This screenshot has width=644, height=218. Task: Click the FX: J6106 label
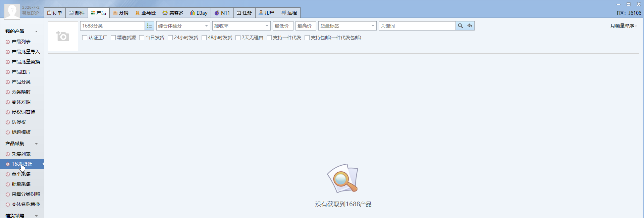coord(629,13)
